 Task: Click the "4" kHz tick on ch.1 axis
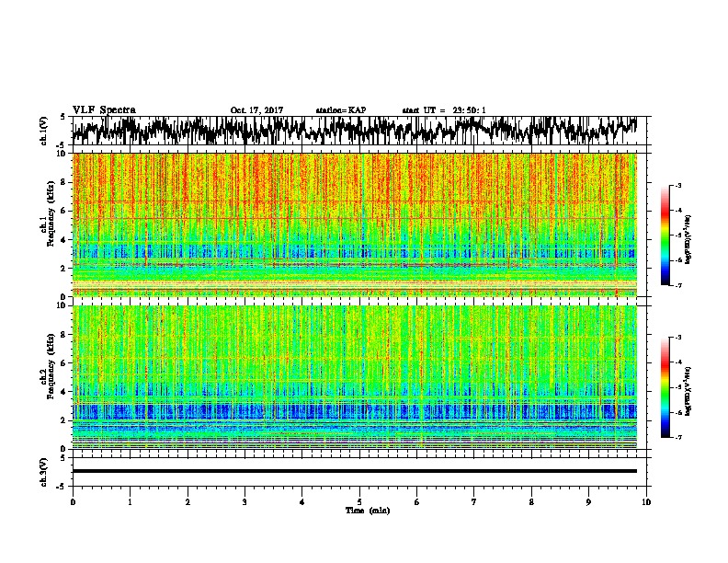(x=65, y=240)
